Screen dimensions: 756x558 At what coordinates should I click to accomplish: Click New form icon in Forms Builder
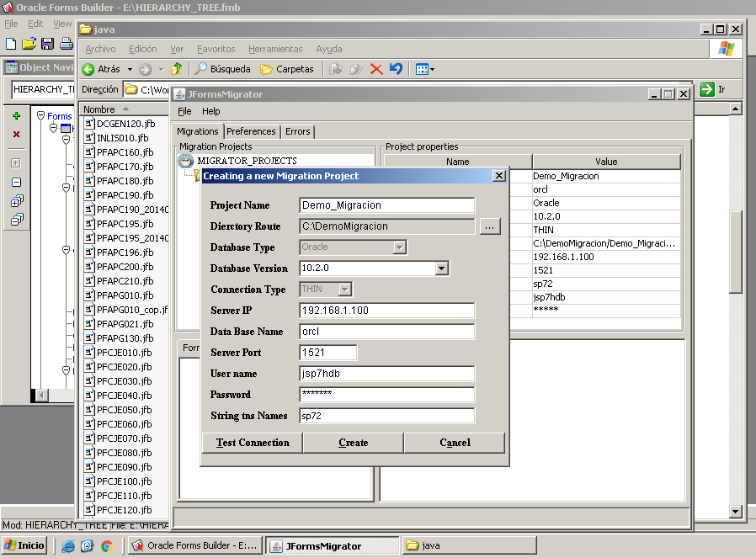pyautogui.click(x=11, y=44)
